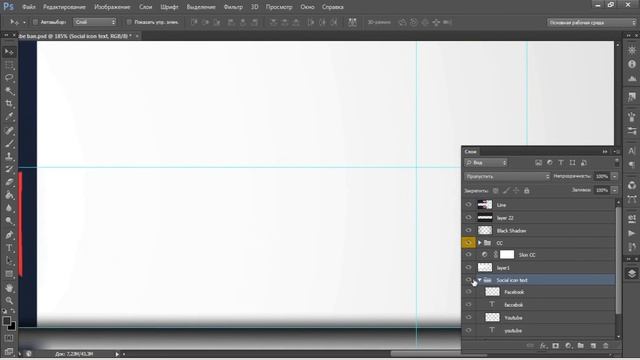This screenshot has width=640, height=360.
Task: Open the Фильтр menu
Action: pyautogui.click(x=233, y=7)
